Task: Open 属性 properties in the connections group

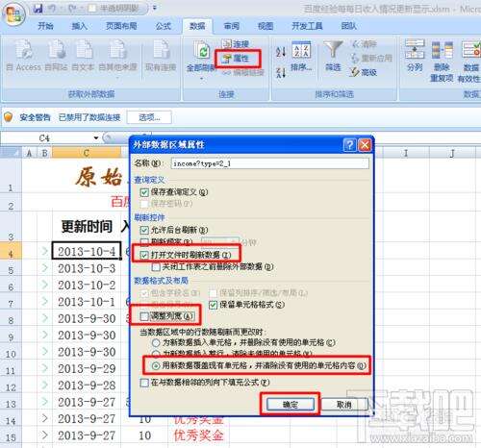Action: click(x=237, y=59)
